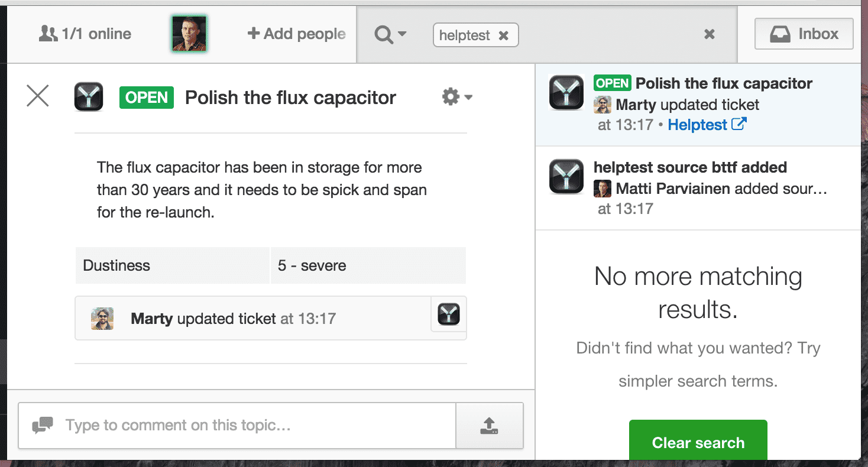This screenshot has height=467, width=868.
Task: Remove the helptest search tag
Action: tap(503, 35)
